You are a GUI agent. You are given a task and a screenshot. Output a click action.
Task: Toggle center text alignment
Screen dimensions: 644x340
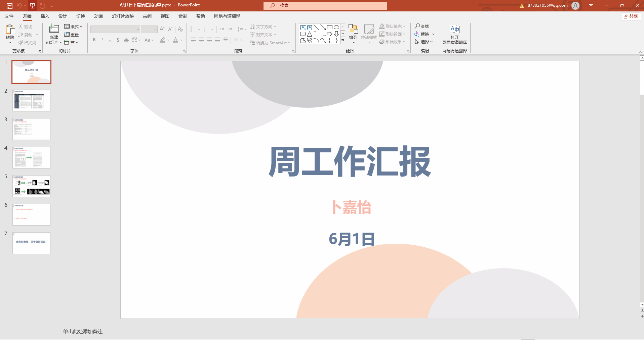tap(201, 40)
